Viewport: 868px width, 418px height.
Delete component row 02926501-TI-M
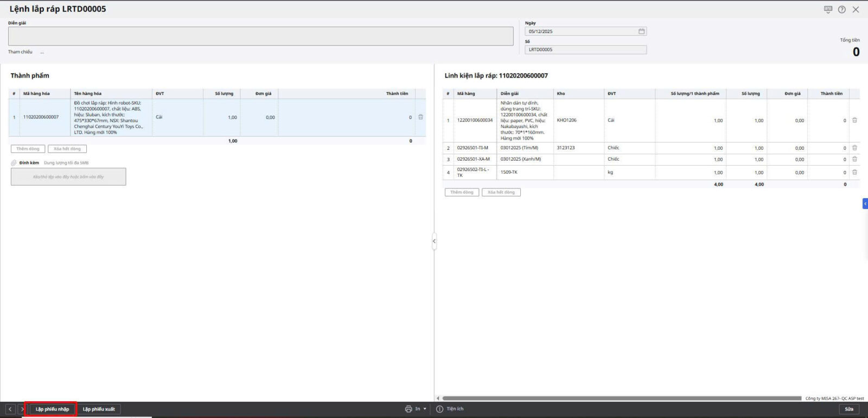[x=854, y=148]
